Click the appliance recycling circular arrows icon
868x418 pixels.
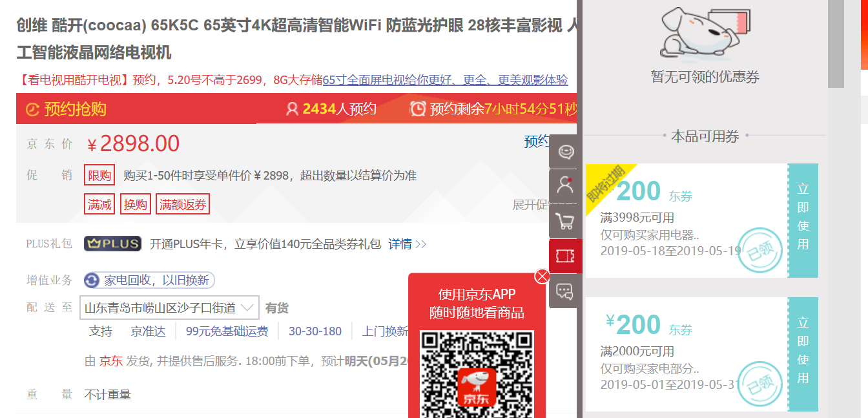click(x=92, y=280)
